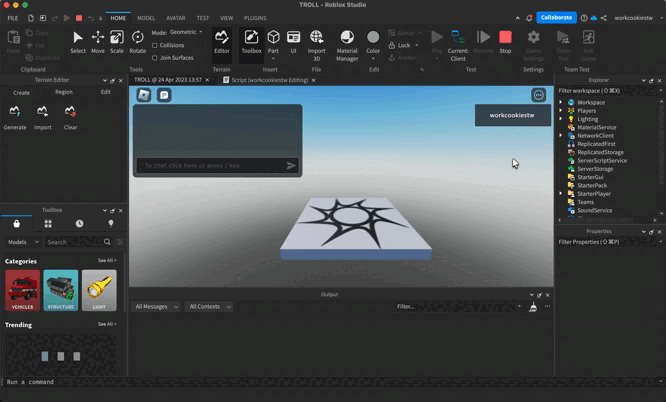Viewport: 666px width, 402px height.
Task: Activate the Rotate tool
Action: pyautogui.click(x=138, y=42)
